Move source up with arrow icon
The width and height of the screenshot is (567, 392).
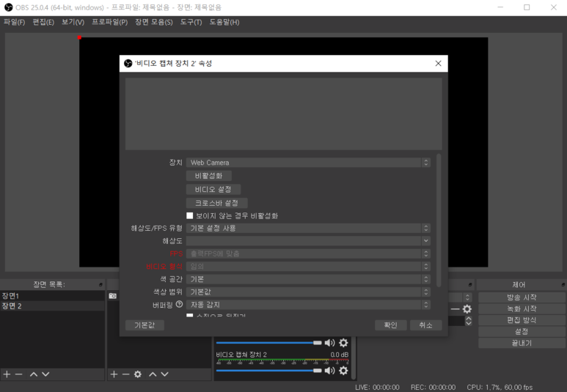click(153, 374)
